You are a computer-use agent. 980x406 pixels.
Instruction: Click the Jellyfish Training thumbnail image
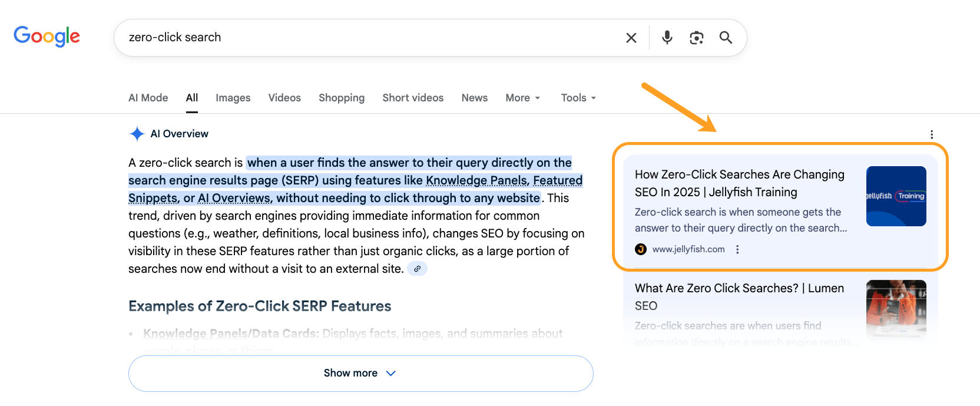point(896,196)
